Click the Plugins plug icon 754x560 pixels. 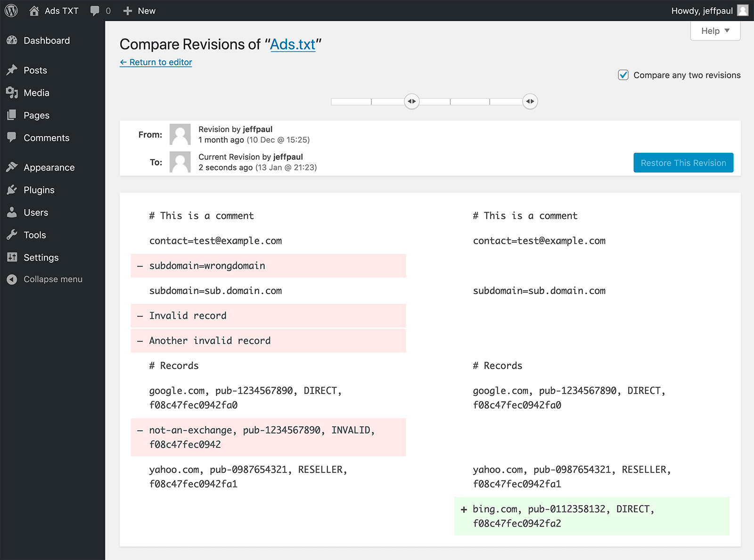tap(12, 190)
